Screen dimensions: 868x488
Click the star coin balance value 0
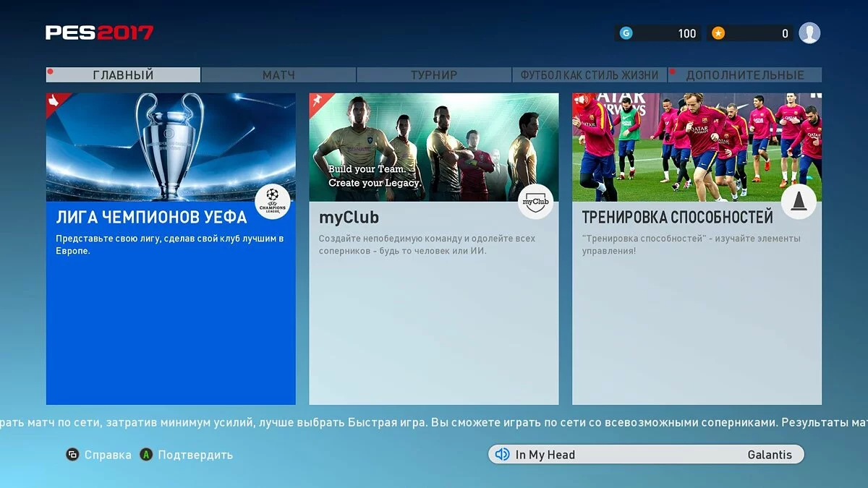(x=785, y=33)
